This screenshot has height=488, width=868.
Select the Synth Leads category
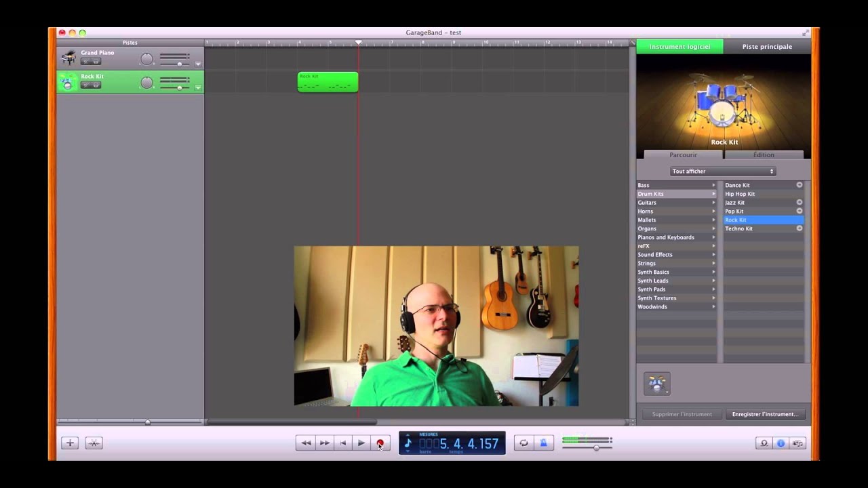pos(676,281)
